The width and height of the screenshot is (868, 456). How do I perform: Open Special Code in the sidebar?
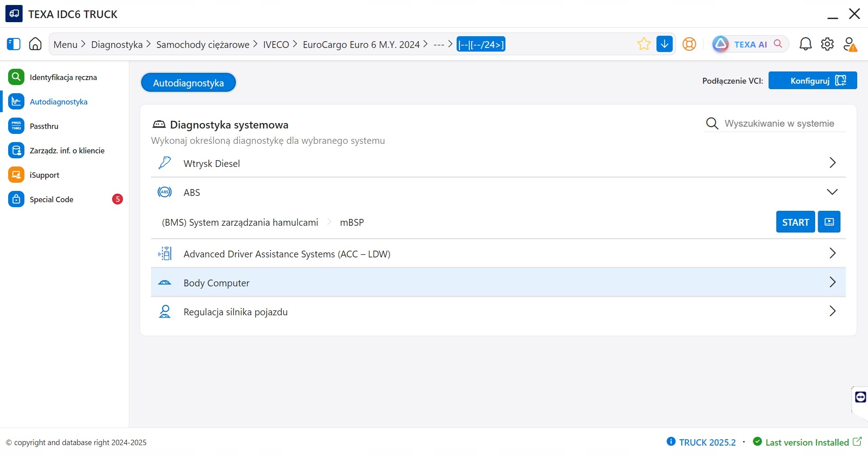51,199
